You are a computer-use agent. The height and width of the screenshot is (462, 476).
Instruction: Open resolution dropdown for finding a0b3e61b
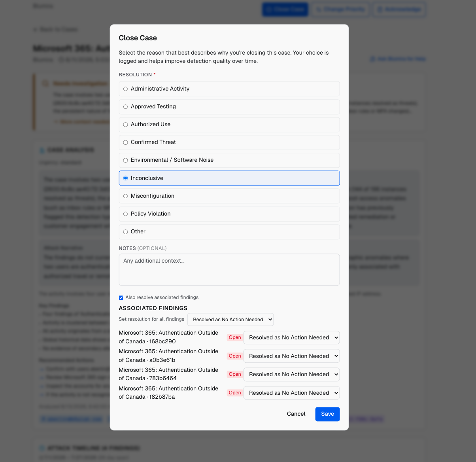[x=291, y=356]
